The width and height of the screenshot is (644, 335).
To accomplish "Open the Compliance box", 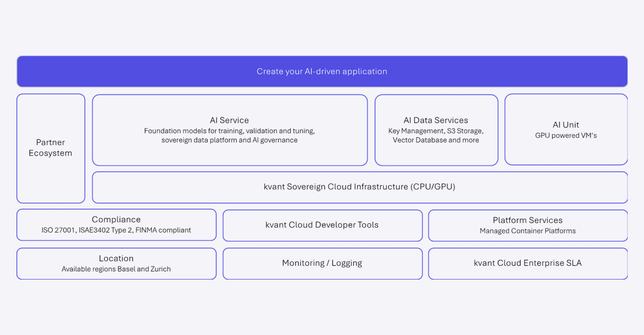I will [117, 225].
